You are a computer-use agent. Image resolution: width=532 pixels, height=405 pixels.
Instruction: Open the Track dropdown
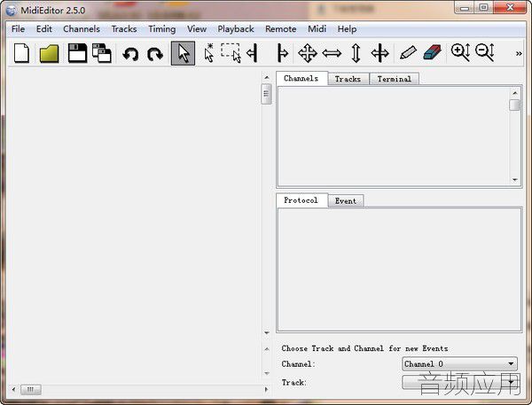459,383
